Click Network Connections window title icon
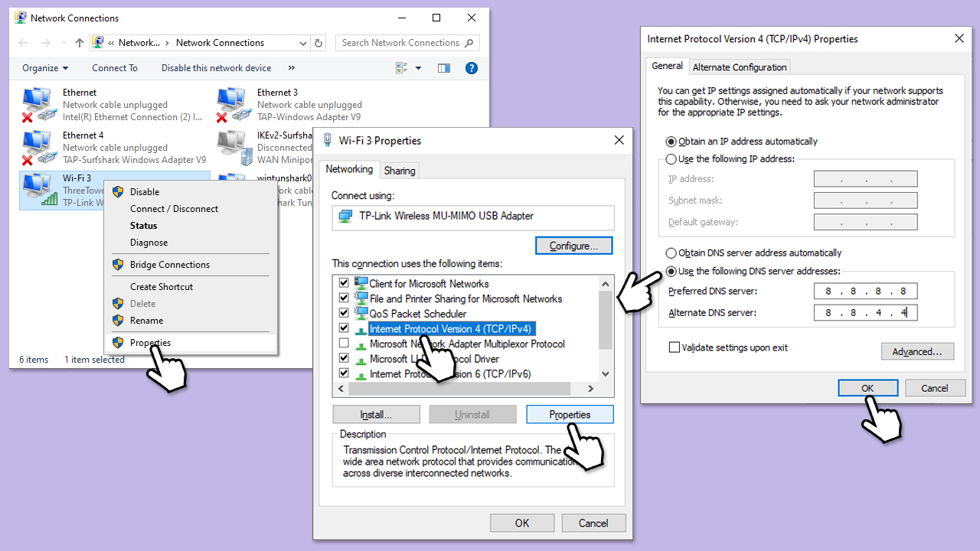 pos(21,18)
